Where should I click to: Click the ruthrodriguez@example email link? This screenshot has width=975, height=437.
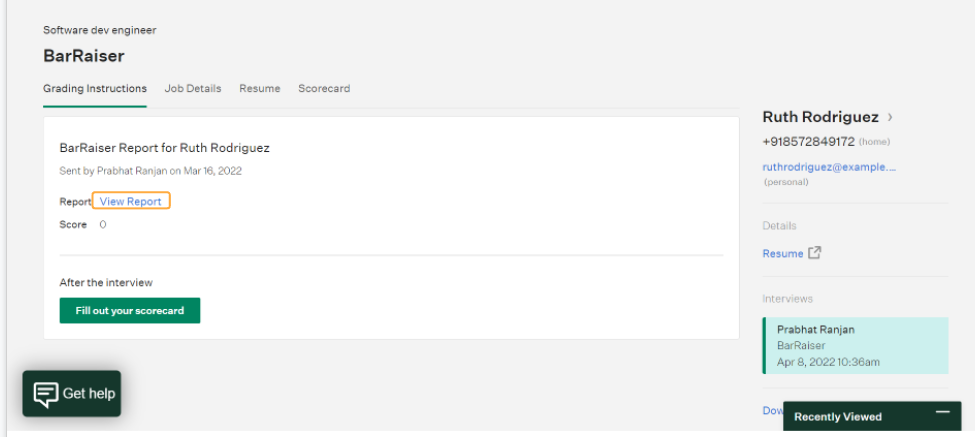[x=829, y=167]
